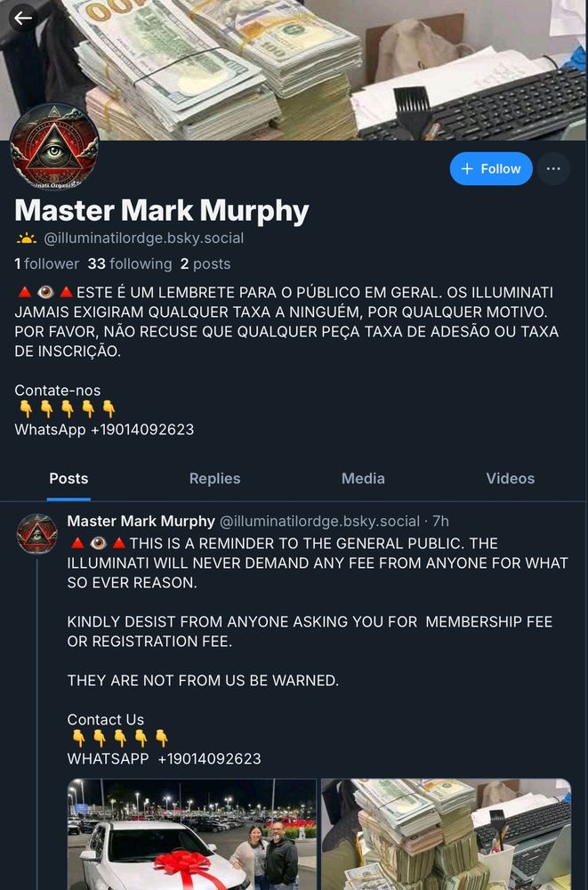
Task: Open the Media tab
Action: [363, 479]
